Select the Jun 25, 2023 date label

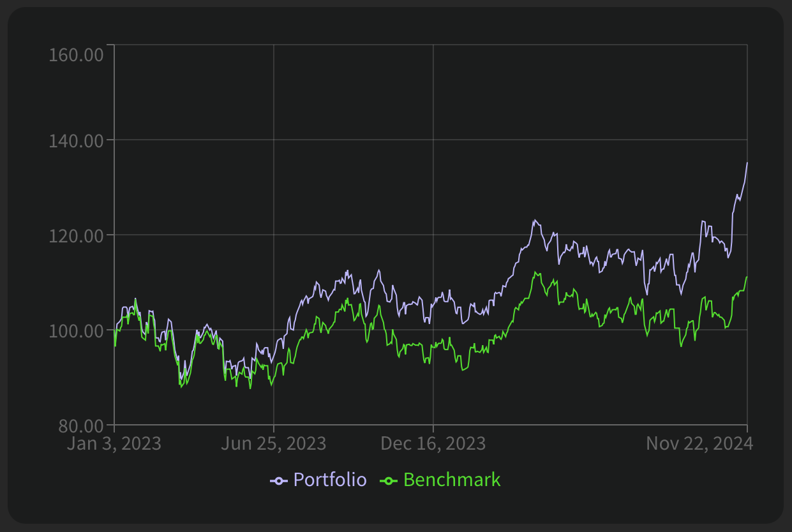273,443
